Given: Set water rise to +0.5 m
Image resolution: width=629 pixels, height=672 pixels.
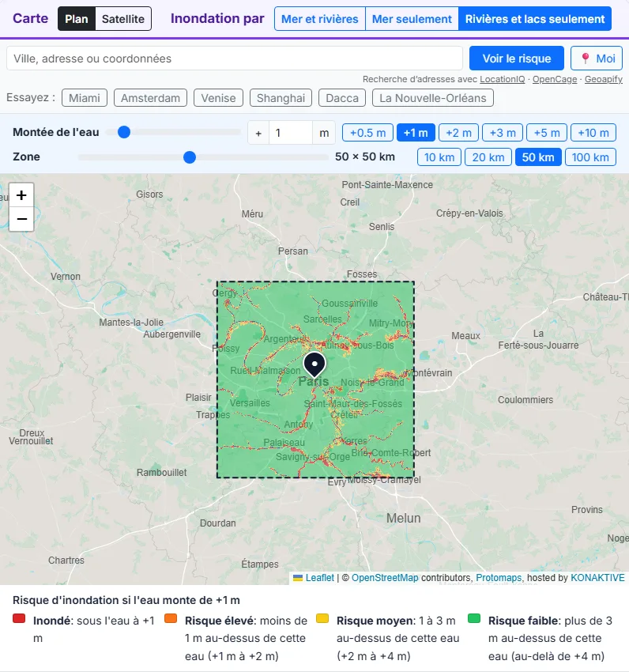Looking at the screenshot, I should tap(367, 133).
